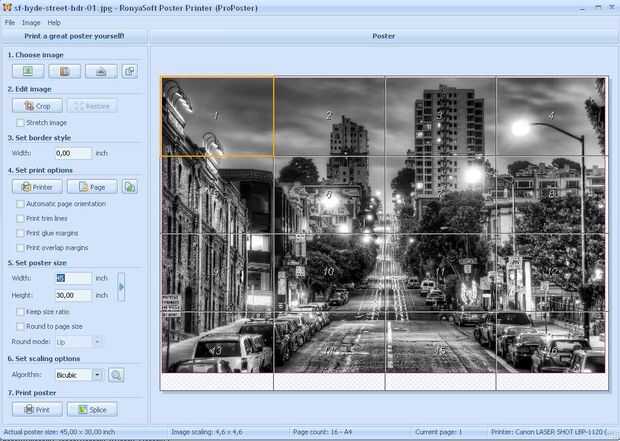Viewport: 620px width, 441px height.
Task: Enable Print overlap margins checkbox
Action: coord(20,248)
